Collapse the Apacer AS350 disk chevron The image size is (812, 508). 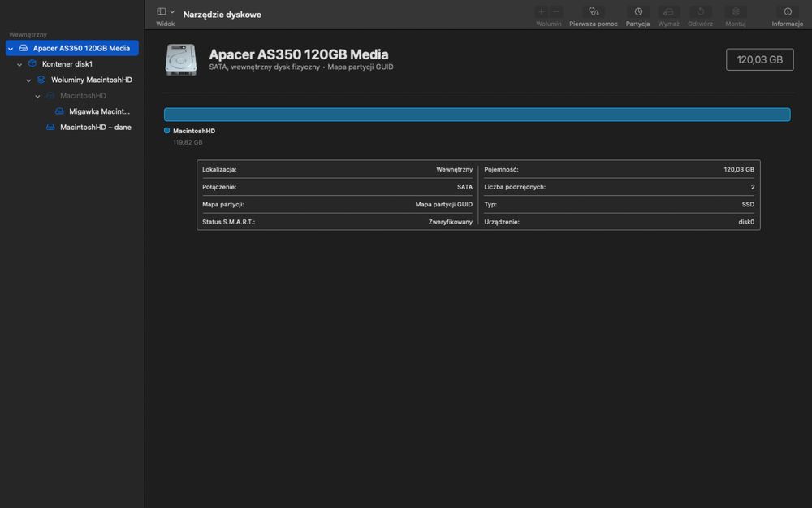[11, 49]
